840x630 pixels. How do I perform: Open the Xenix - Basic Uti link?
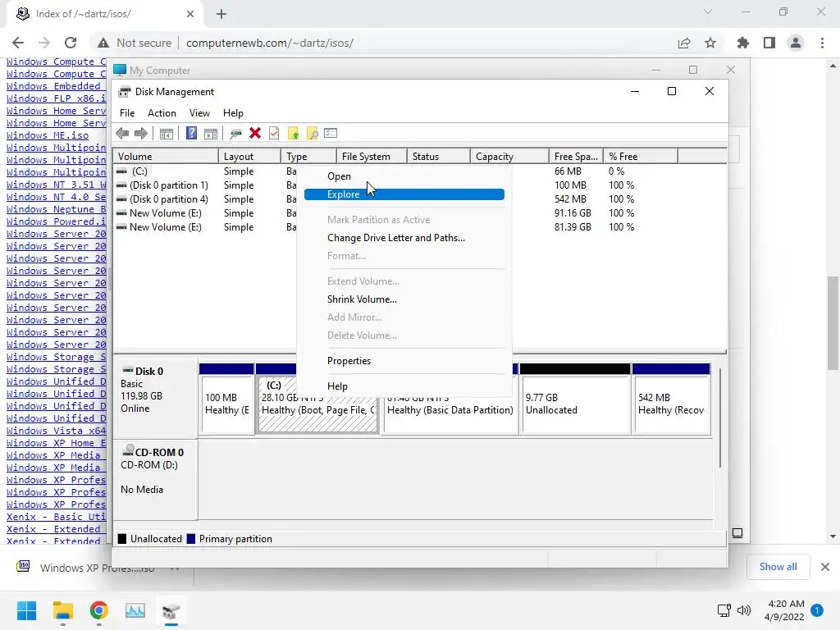pos(57,517)
